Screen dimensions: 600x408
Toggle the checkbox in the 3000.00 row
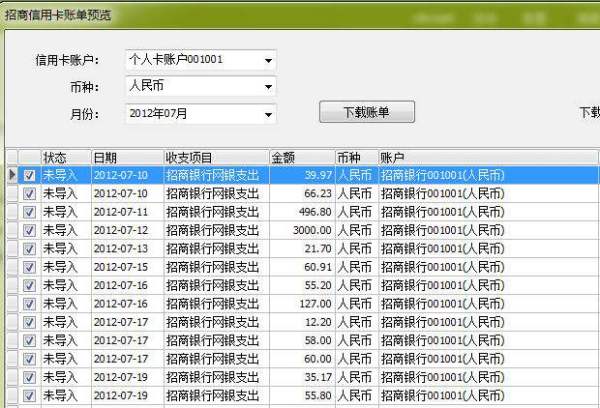click(29, 230)
